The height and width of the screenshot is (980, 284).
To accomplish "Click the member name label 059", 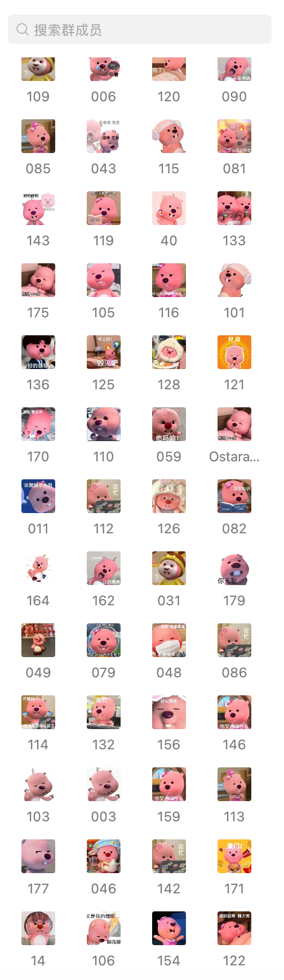I will 169,457.
